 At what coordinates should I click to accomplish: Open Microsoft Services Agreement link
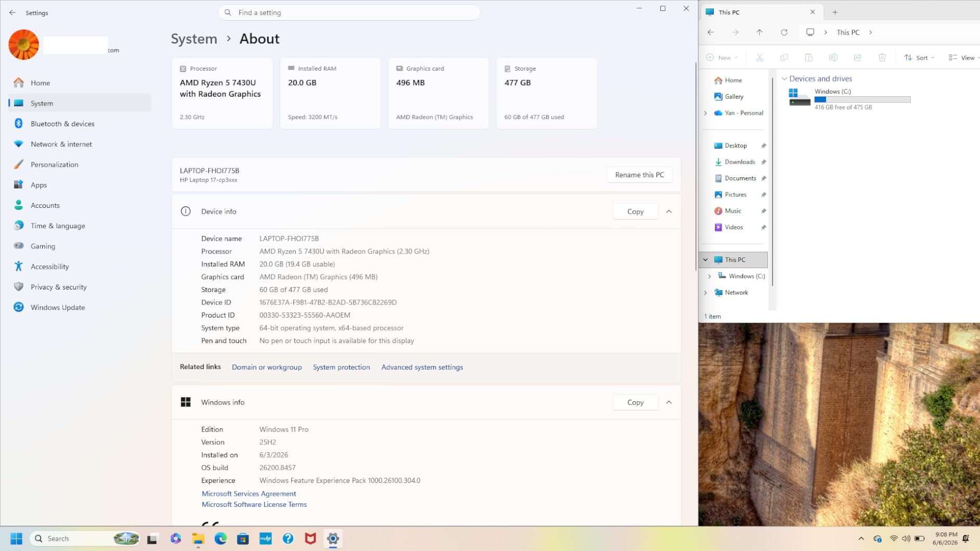249,494
